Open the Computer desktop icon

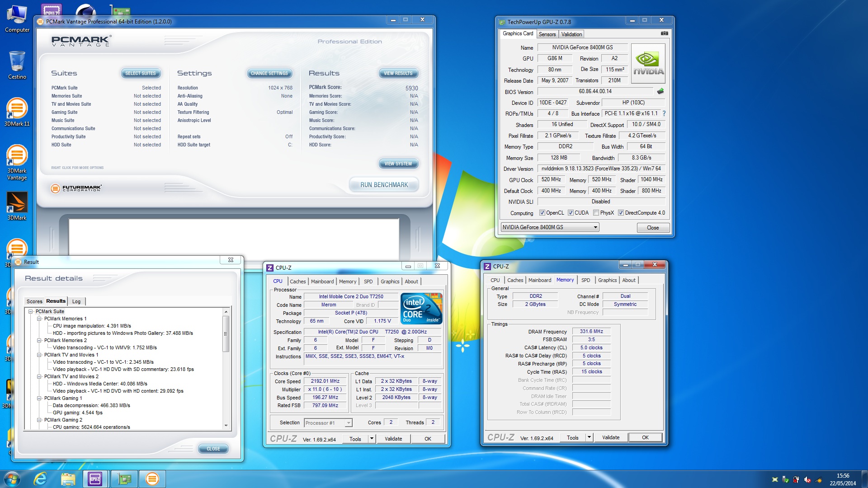pos(17,18)
